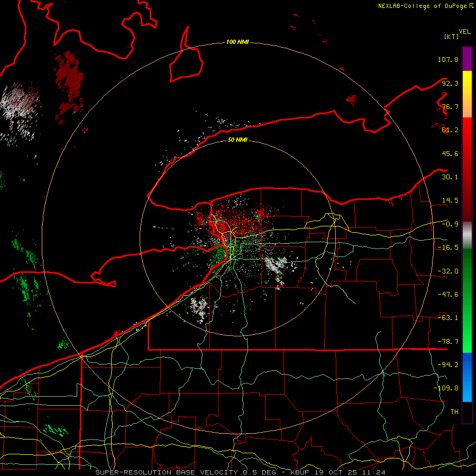Click the -78.7 legend value

(x=448, y=342)
